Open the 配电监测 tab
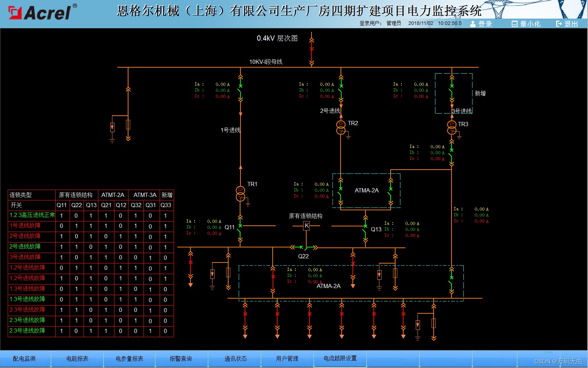This screenshot has width=588, height=368. (x=24, y=359)
